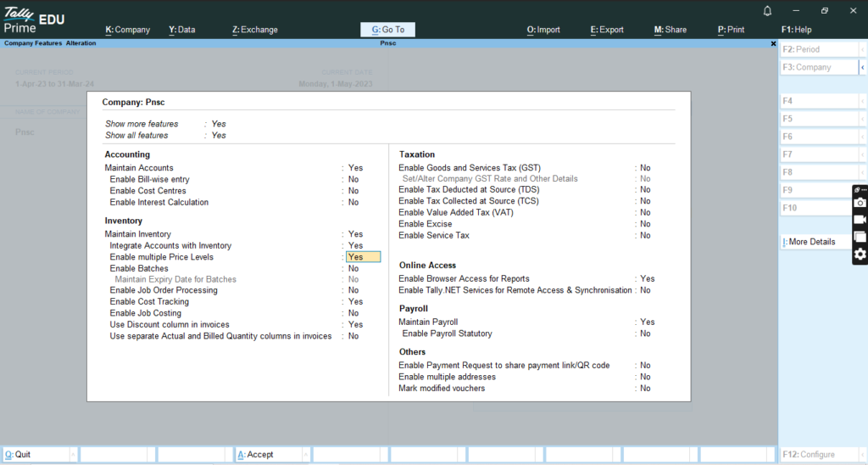
Task: Click the Enable Cost Tracking label
Action: tap(149, 301)
